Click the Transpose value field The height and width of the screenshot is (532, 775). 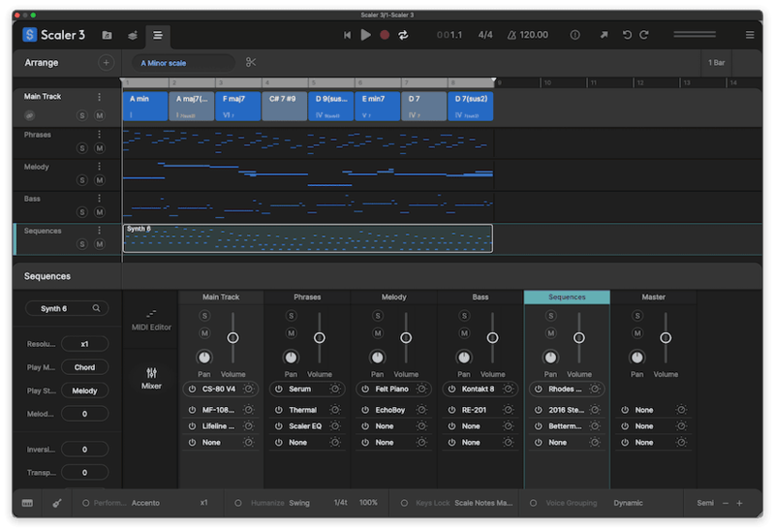[x=84, y=473]
